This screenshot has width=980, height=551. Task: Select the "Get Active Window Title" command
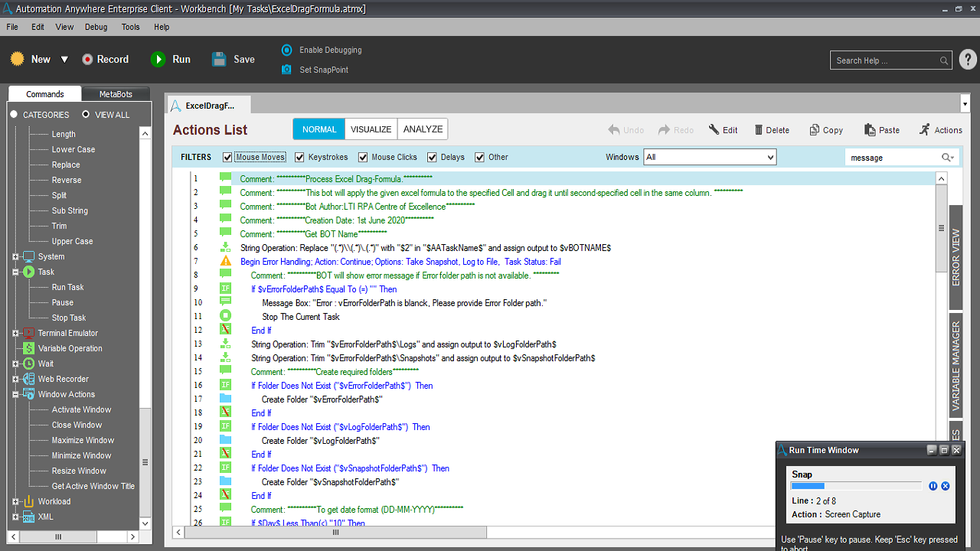tap(93, 486)
